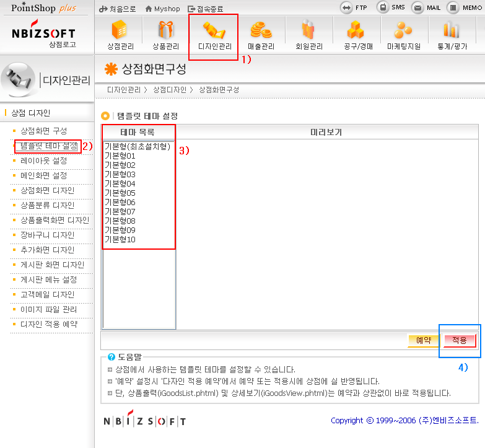Open 레이아웃 설정 in the sidebar
The height and width of the screenshot is (448, 485).
pyautogui.click(x=43, y=161)
